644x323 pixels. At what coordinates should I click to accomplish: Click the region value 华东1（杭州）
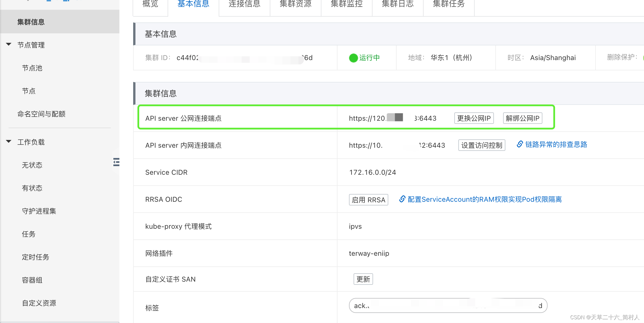[451, 58]
